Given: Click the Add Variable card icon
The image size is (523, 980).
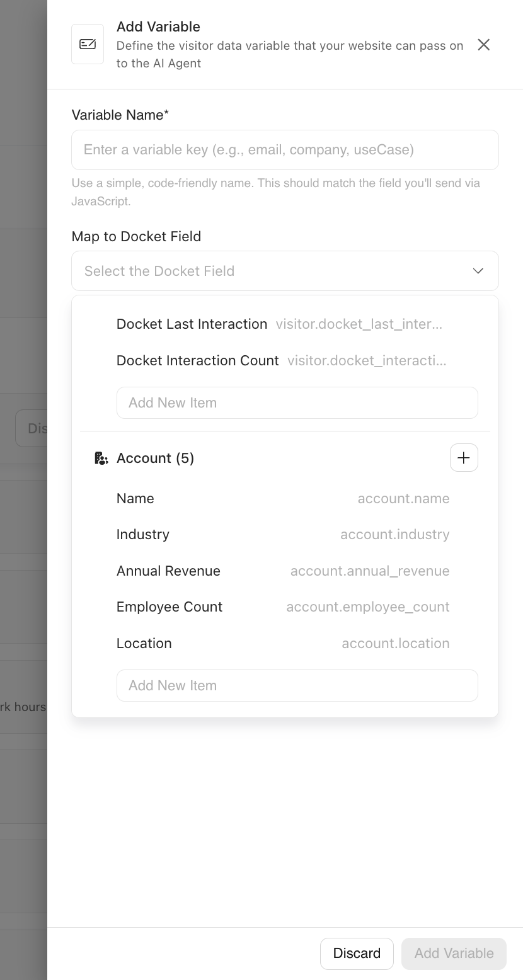Looking at the screenshot, I should [x=88, y=44].
